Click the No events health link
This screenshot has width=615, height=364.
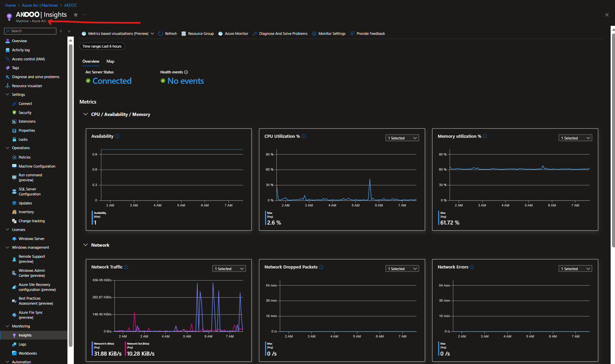click(186, 81)
